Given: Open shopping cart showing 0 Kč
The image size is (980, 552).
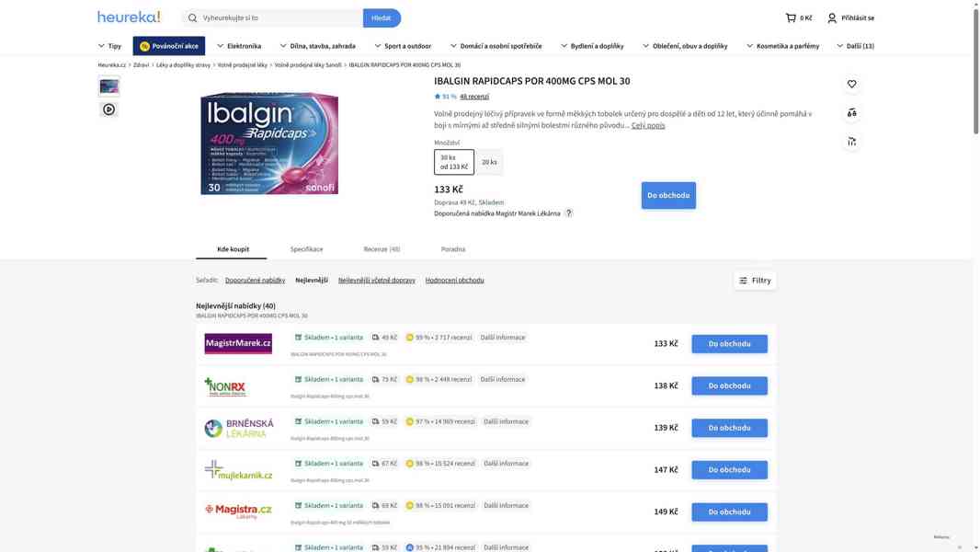Looking at the screenshot, I should click(x=796, y=15).
